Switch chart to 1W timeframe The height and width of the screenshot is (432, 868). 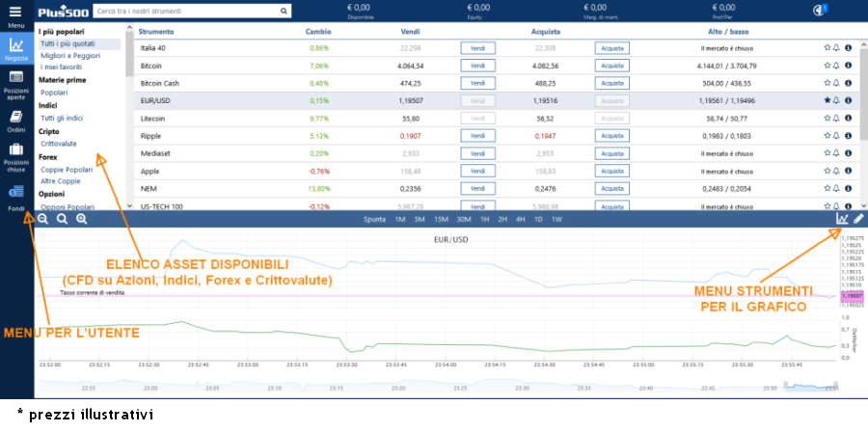click(556, 219)
